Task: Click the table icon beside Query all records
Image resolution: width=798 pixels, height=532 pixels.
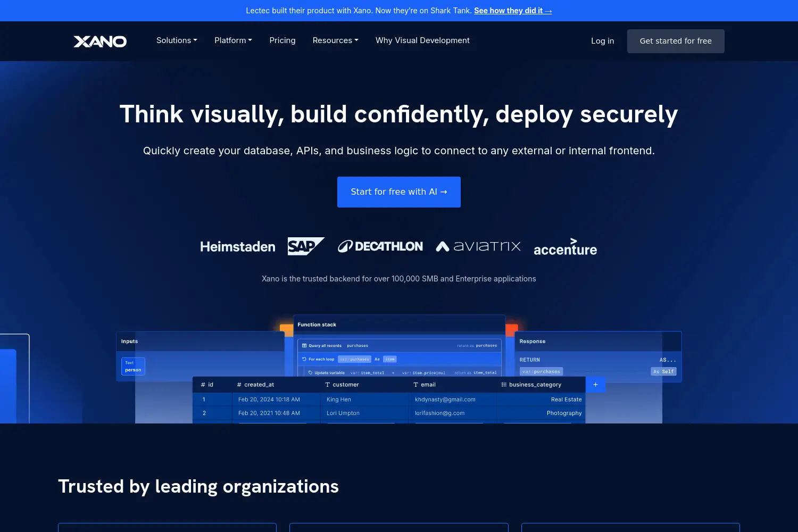Action: pyautogui.click(x=304, y=346)
